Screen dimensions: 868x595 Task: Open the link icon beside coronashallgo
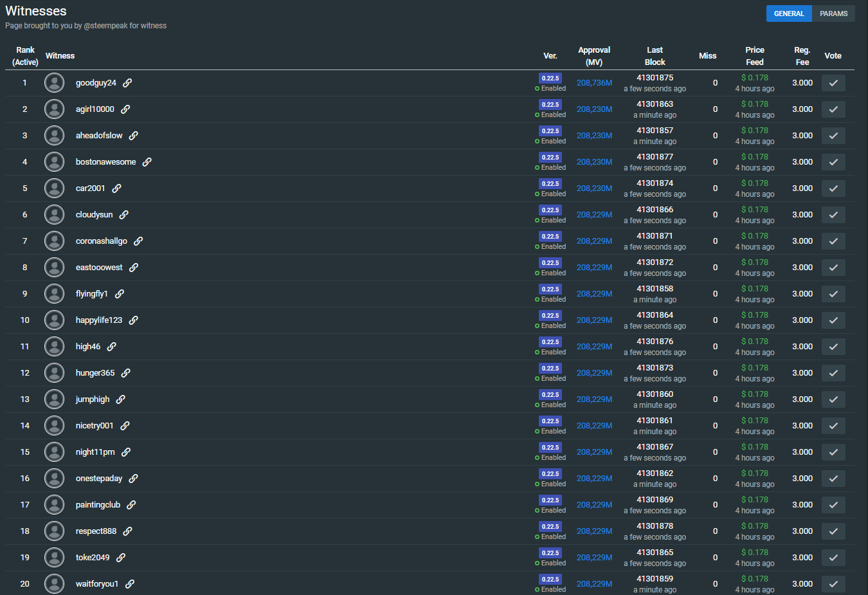[x=138, y=241]
